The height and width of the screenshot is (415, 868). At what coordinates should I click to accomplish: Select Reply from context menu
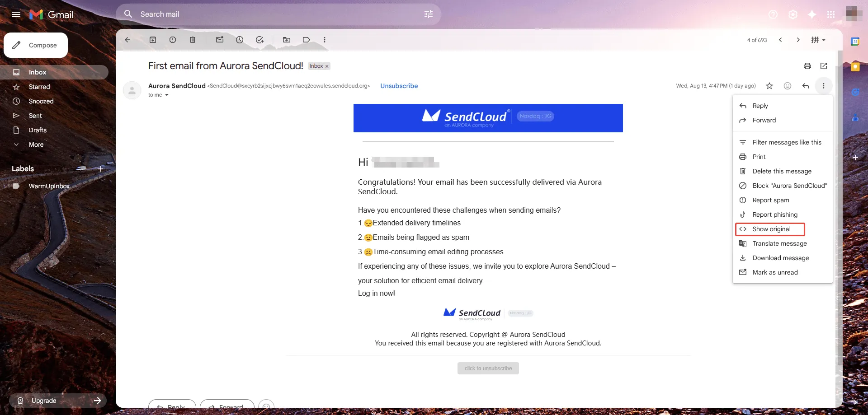pyautogui.click(x=783, y=106)
